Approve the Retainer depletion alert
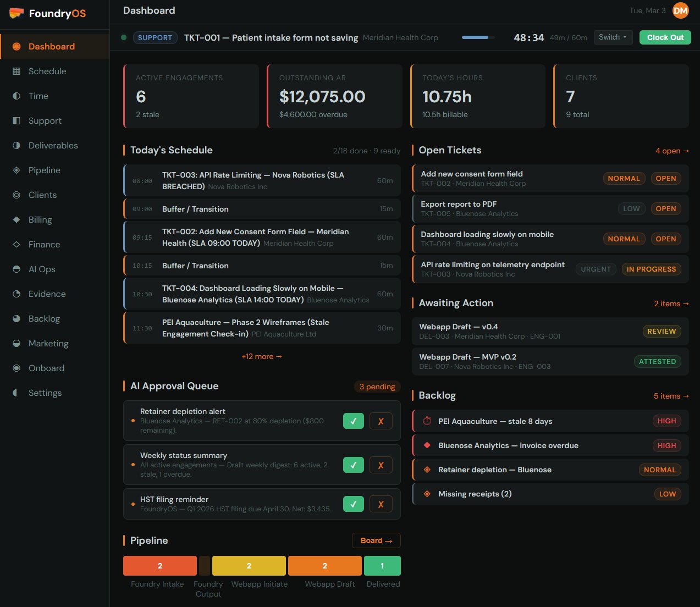The height and width of the screenshot is (607, 700). [x=354, y=421]
